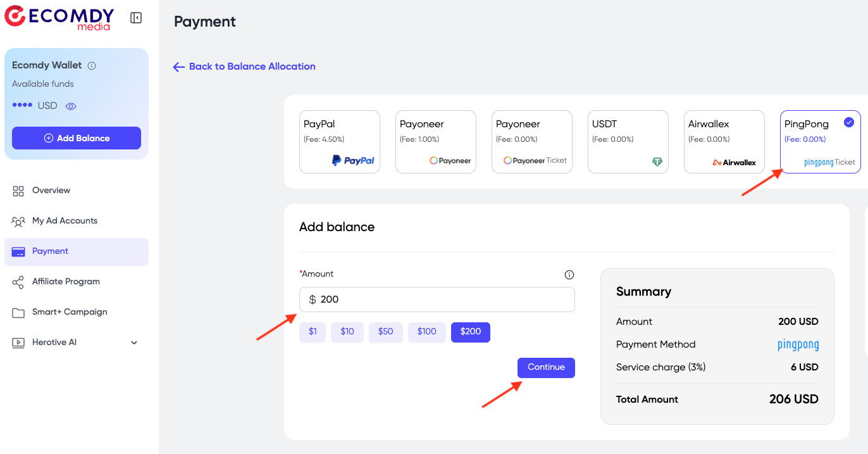Click the Affiliate Program share icon
868x454 pixels.
pos(18,282)
